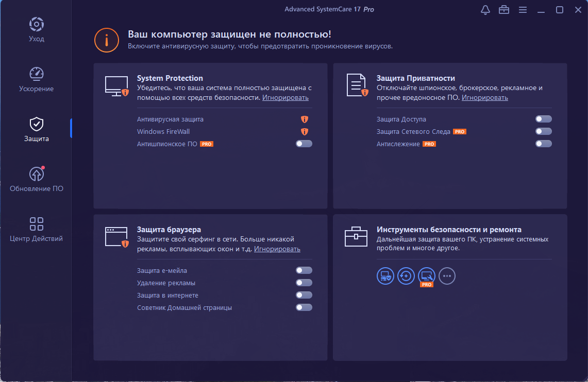Launch the restore tool circular icon
Screen dimensions: 588x382
406,276
